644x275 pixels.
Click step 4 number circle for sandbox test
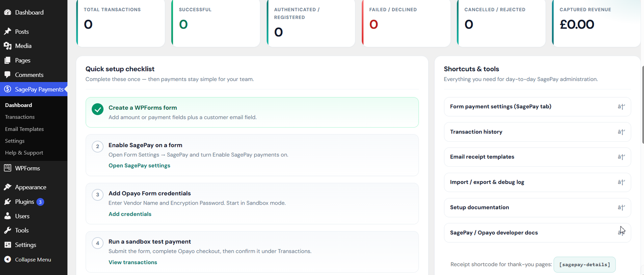[97, 243]
